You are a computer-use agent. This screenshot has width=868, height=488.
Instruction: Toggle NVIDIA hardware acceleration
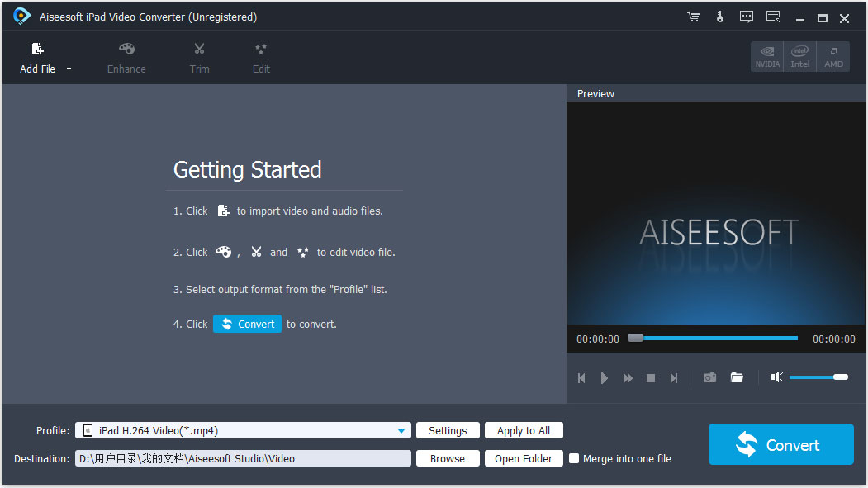click(x=767, y=56)
